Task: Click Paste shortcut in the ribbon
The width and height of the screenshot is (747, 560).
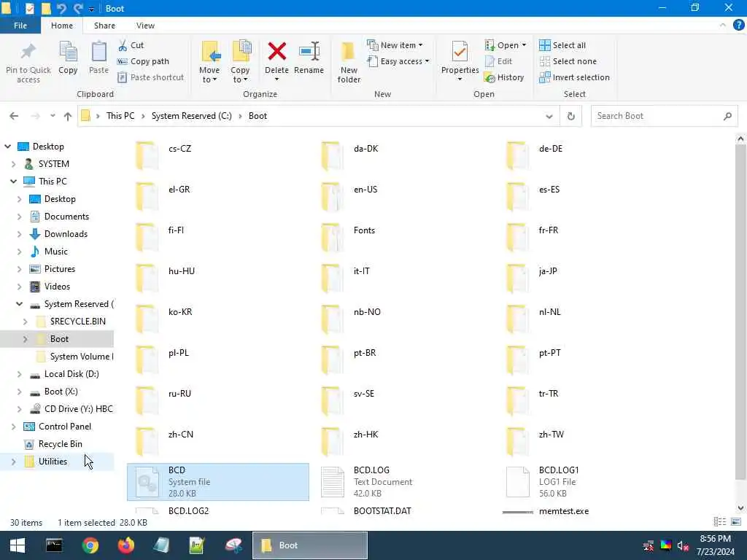Action: pyautogui.click(x=150, y=77)
